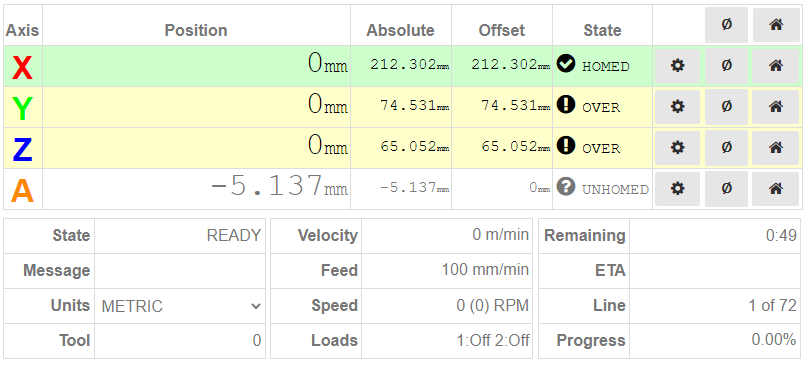The image size is (809, 365).
Task: Zero the Y axis offset
Action: (x=726, y=107)
